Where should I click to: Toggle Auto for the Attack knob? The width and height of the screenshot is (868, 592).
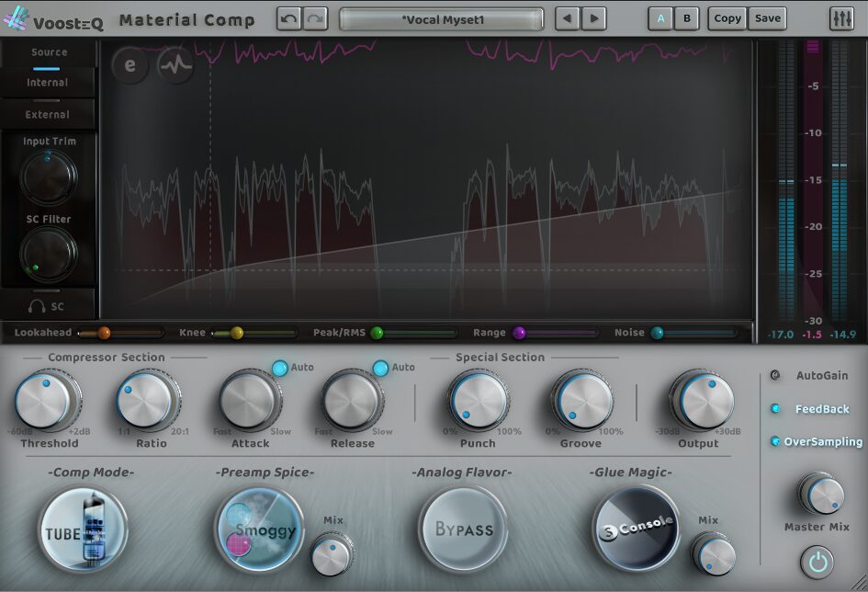[x=279, y=368]
